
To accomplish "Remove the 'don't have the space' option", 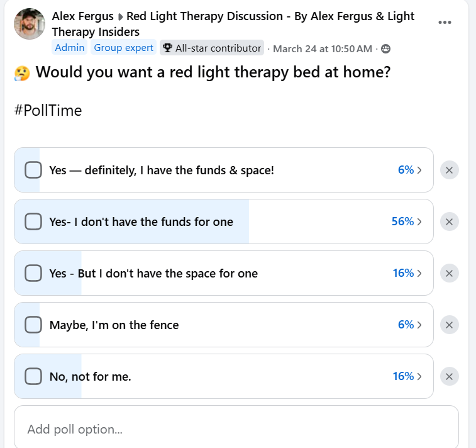I will (449, 273).
